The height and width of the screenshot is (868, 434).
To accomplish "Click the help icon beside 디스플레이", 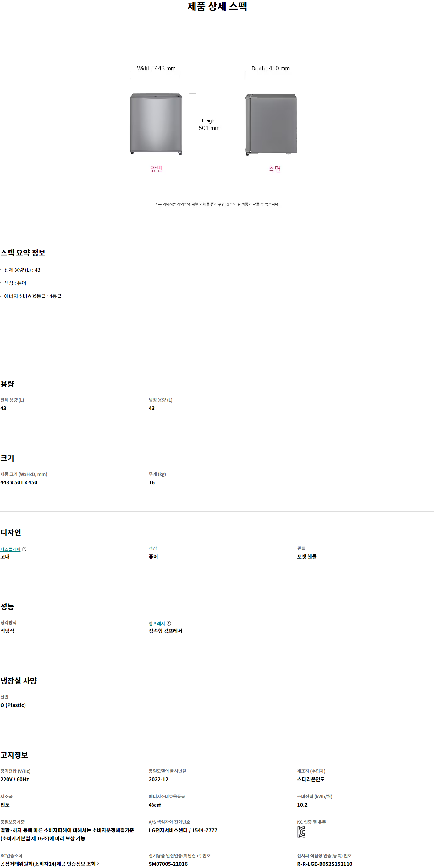I will click(x=24, y=549).
